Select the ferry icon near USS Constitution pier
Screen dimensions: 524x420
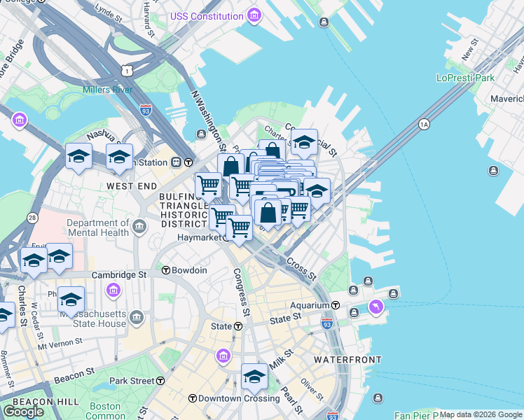[324, 22]
